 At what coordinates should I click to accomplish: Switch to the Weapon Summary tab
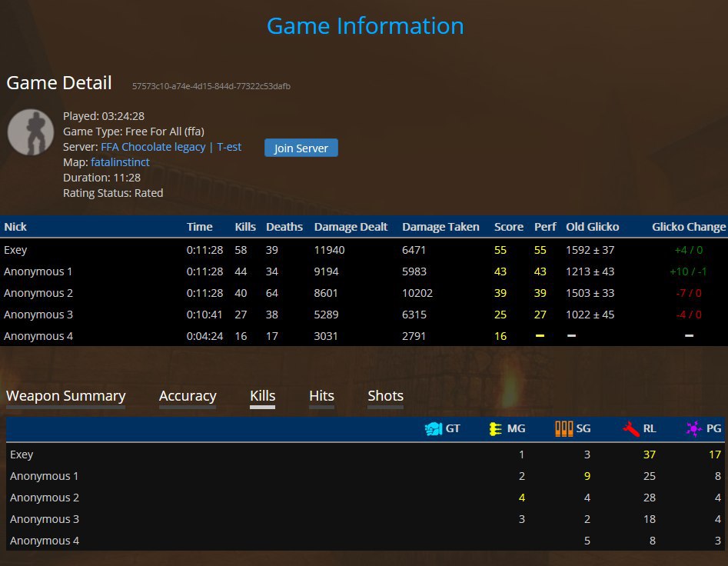pyautogui.click(x=66, y=395)
